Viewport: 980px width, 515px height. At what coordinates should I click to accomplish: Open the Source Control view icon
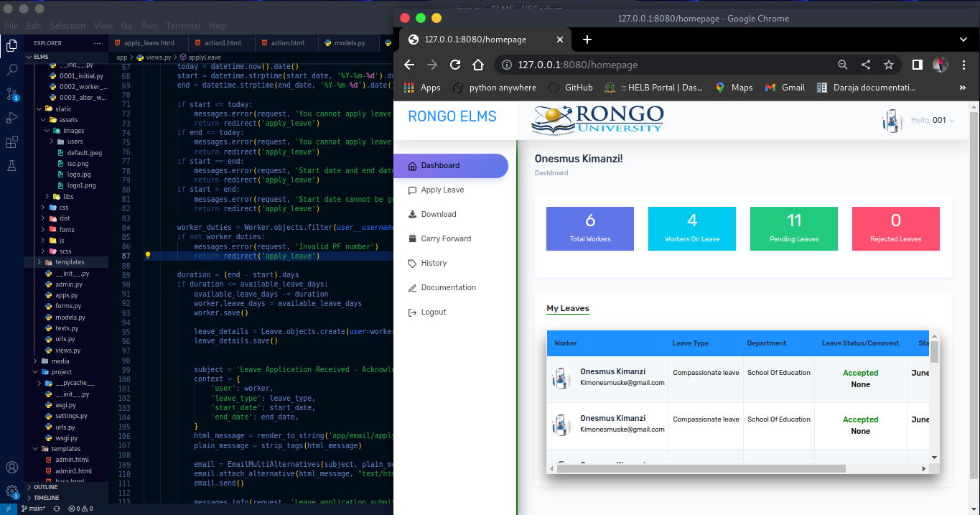(11, 94)
